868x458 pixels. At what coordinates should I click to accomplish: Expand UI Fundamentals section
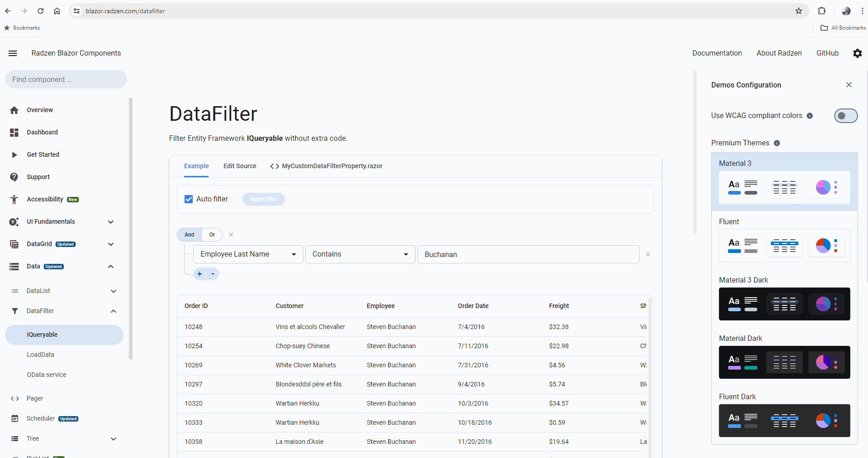pos(111,222)
